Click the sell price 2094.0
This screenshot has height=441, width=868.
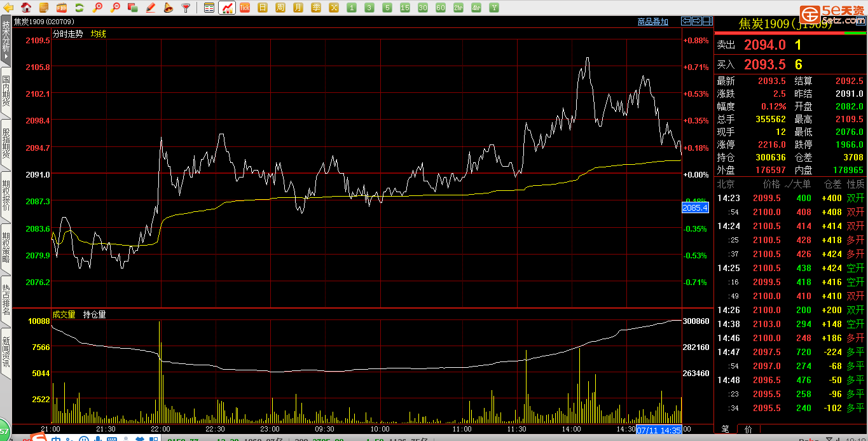click(765, 45)
